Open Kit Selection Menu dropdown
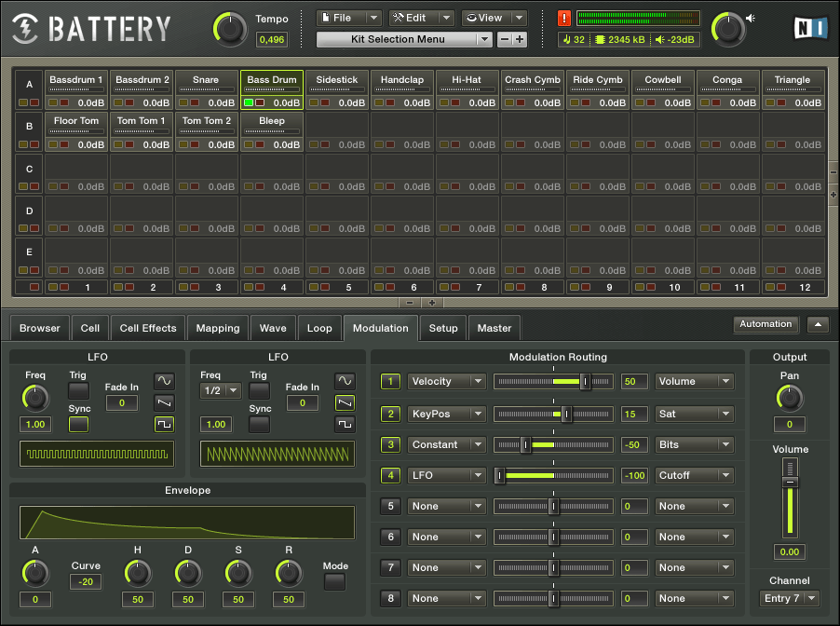This screenshot has height=626, width=840. tap(404, 39)
